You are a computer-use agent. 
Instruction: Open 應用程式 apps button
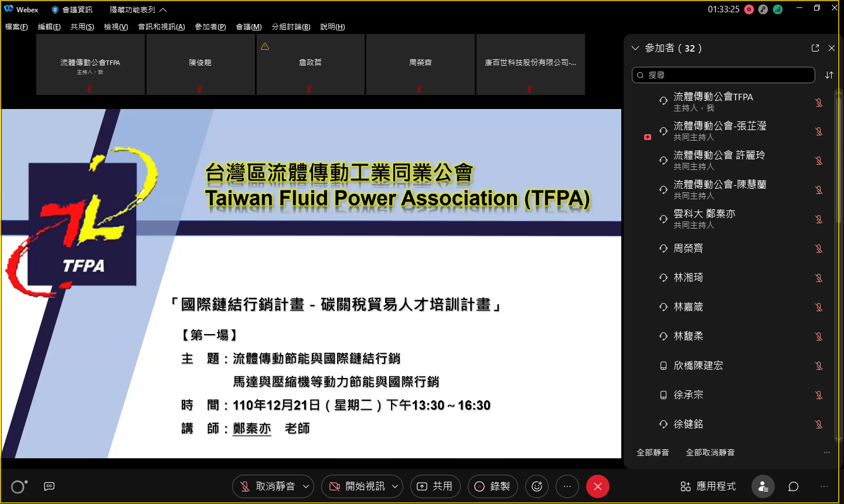[x=708, y=486]
